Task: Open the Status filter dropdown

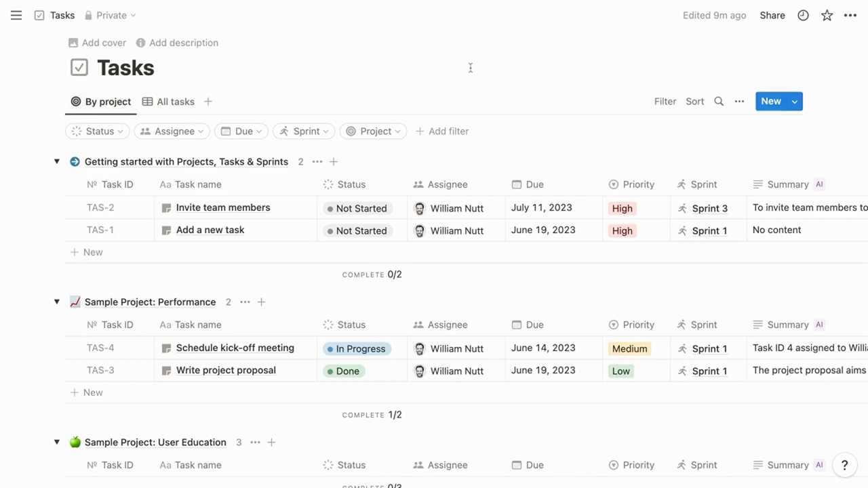Action: [x=97, y=131]
